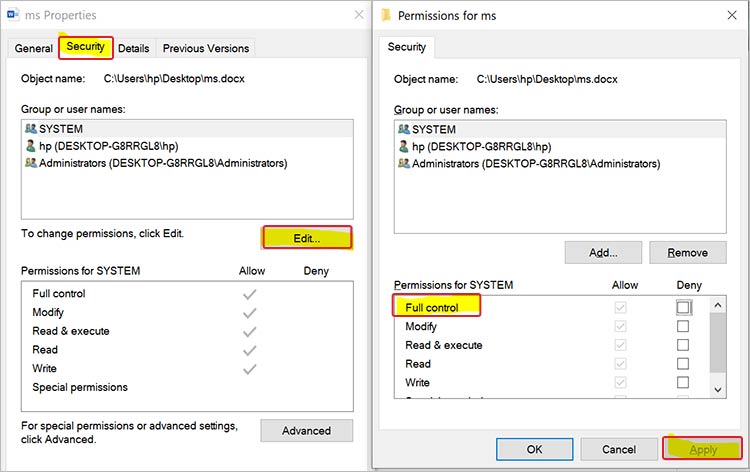Select Administrators group icon in ms Properties list
The width and height of the screenshot is (750, 472).
pyautogui.click(x=31, y=163)
